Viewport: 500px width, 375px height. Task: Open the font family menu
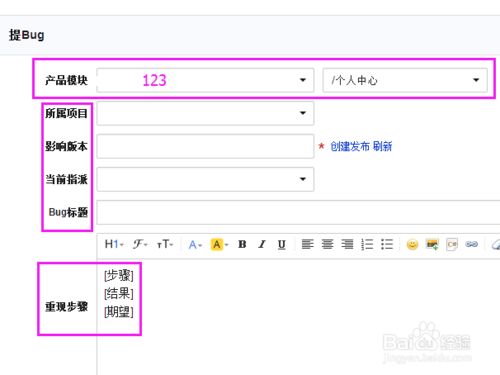click(x=140, y=244)
